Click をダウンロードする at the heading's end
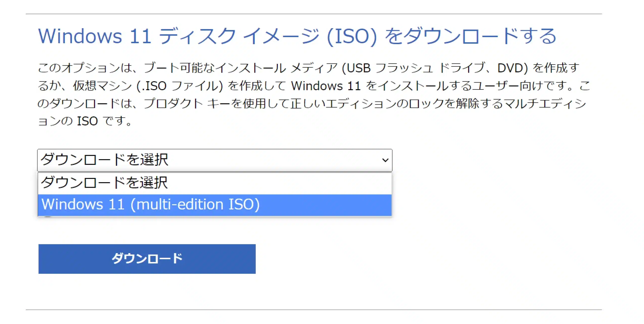Image resolution: width=644 pixels, height=324 pixels. coord(470,36)
